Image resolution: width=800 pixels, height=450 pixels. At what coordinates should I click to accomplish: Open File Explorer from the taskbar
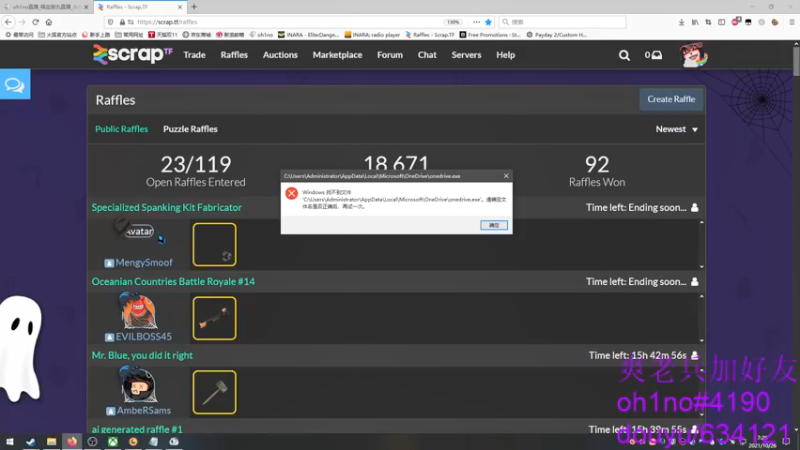(51, 441)
